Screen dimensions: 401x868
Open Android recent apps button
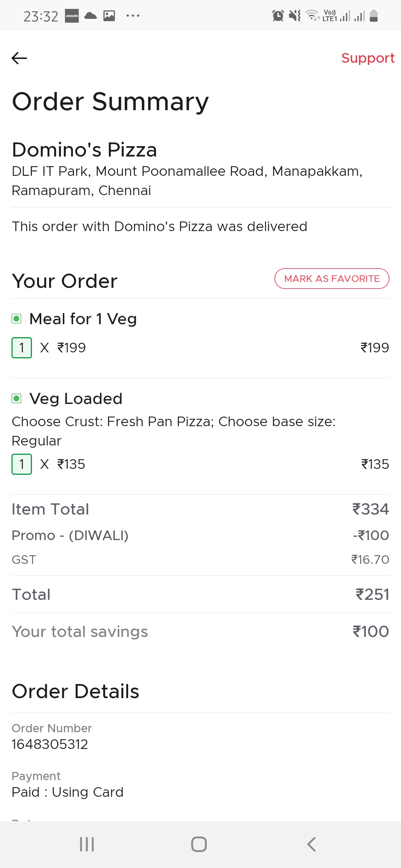point(87,844)
